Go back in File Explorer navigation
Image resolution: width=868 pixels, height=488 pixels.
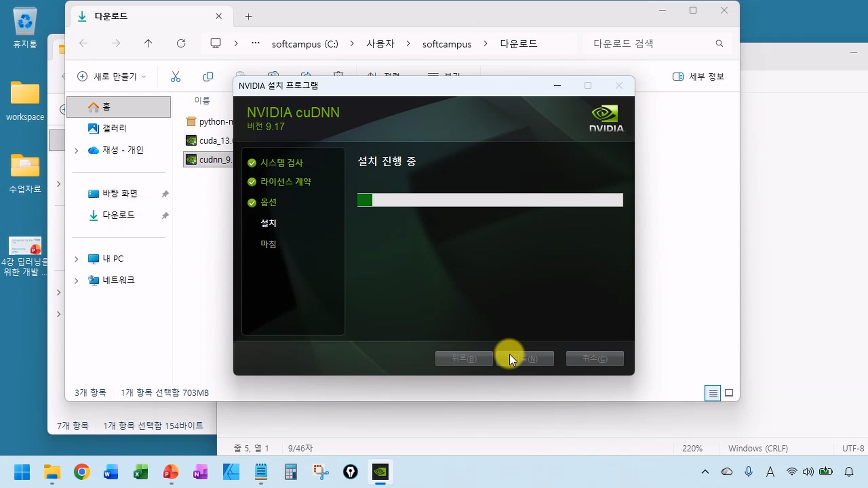[83, 43]
